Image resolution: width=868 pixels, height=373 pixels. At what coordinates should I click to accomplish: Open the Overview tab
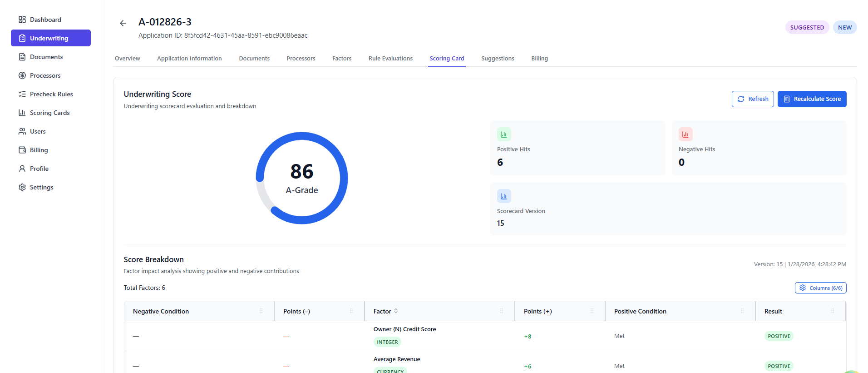coord(128,59)
